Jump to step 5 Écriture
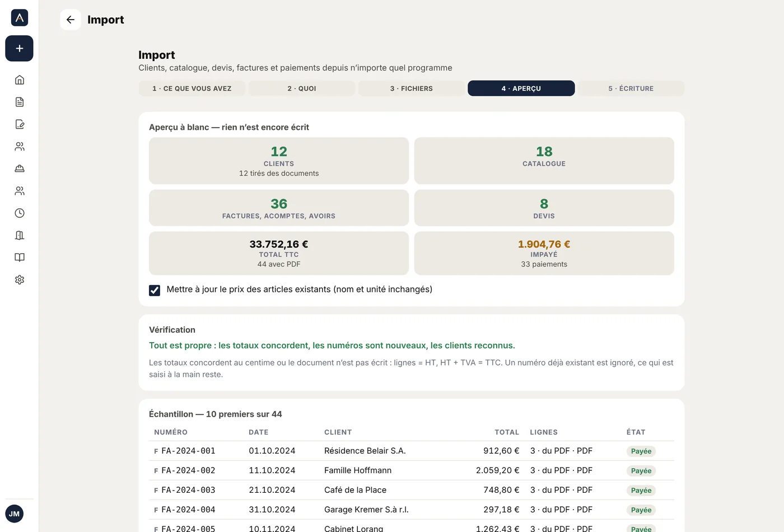784x532 pixels. 631,88
